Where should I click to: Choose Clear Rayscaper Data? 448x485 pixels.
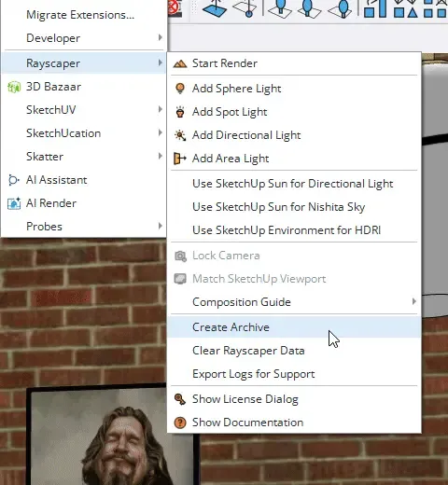pos(294,351)
